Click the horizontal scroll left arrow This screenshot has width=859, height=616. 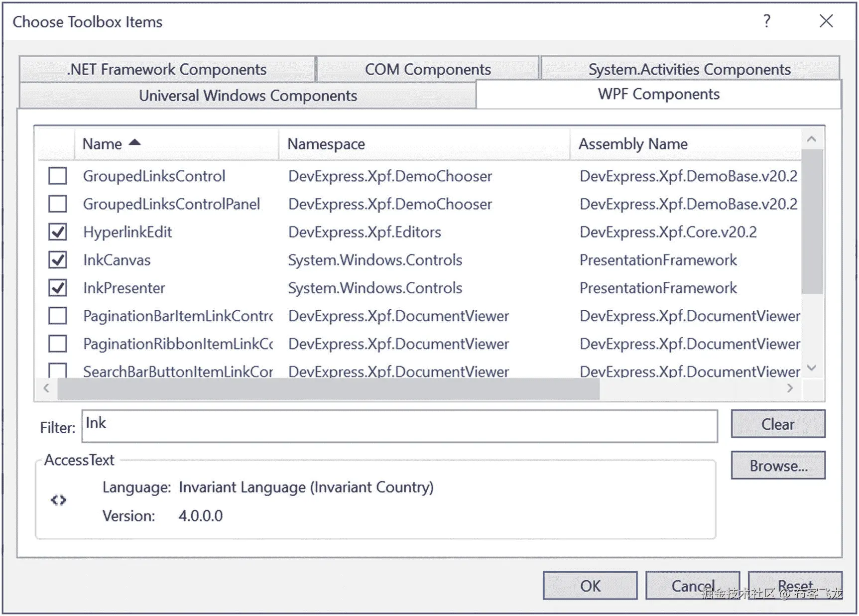pos(47,388)
